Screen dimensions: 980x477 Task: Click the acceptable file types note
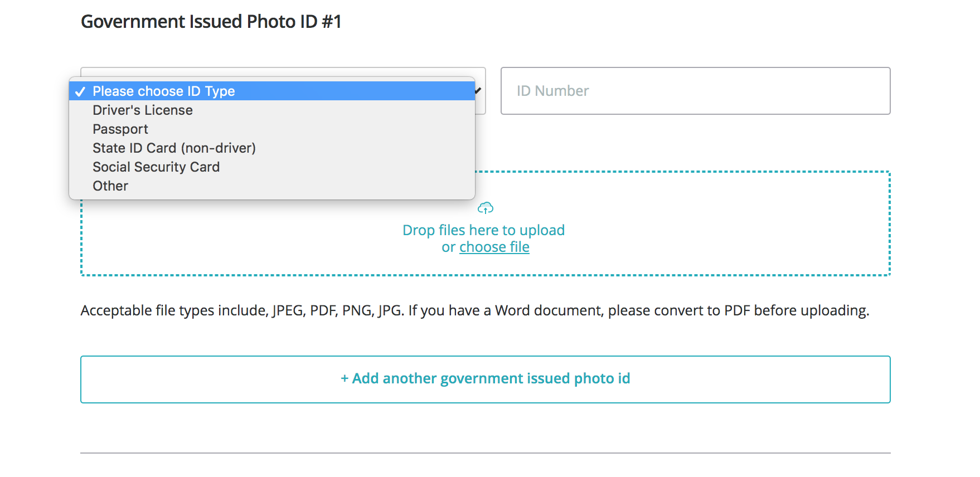click(474, 310)
